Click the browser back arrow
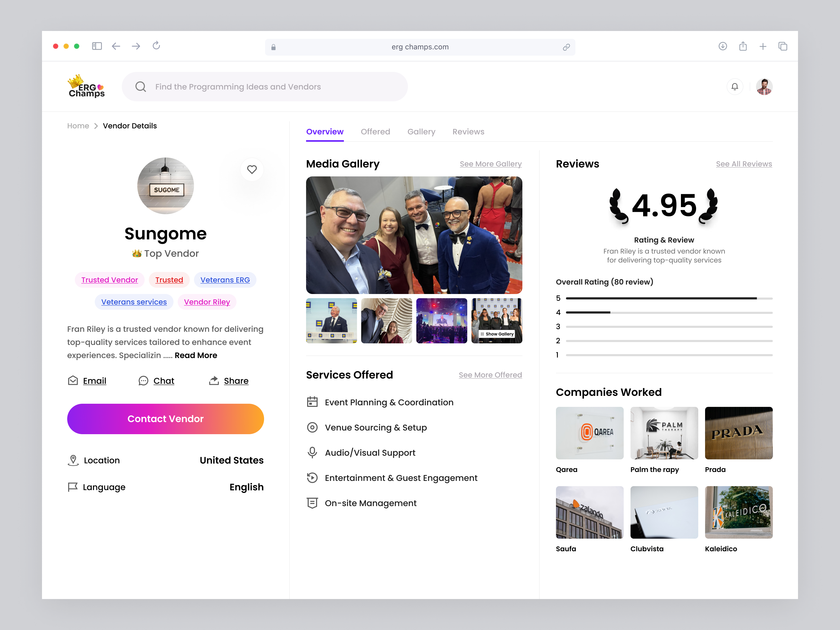Viewport: 840px width, 630px height. pyautogui.click(x=116, y=46)
